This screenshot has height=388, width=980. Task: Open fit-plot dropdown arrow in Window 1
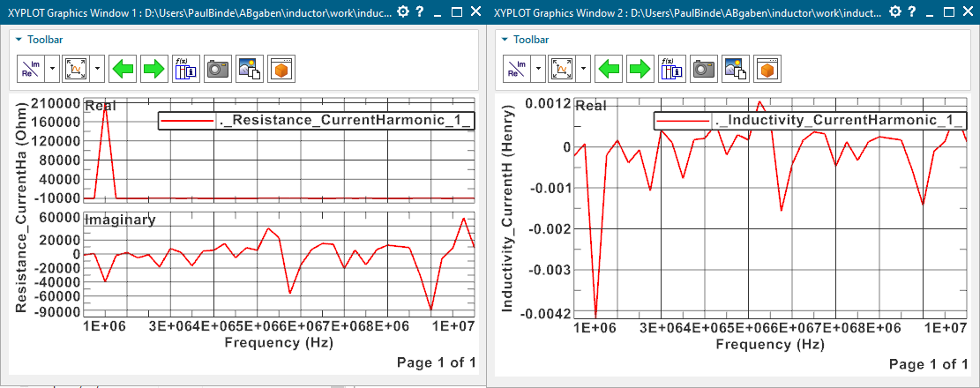[99, 68]
